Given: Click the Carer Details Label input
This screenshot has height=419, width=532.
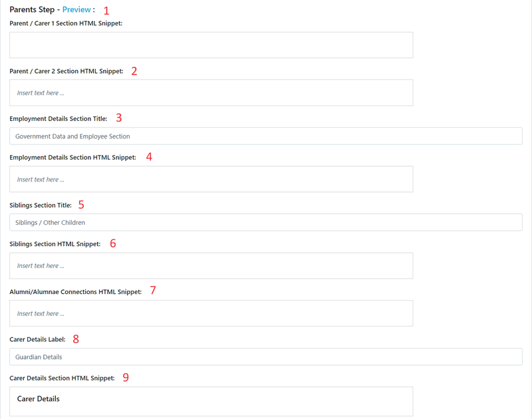Looking at the screenshot, I should [x=265, y=356].
